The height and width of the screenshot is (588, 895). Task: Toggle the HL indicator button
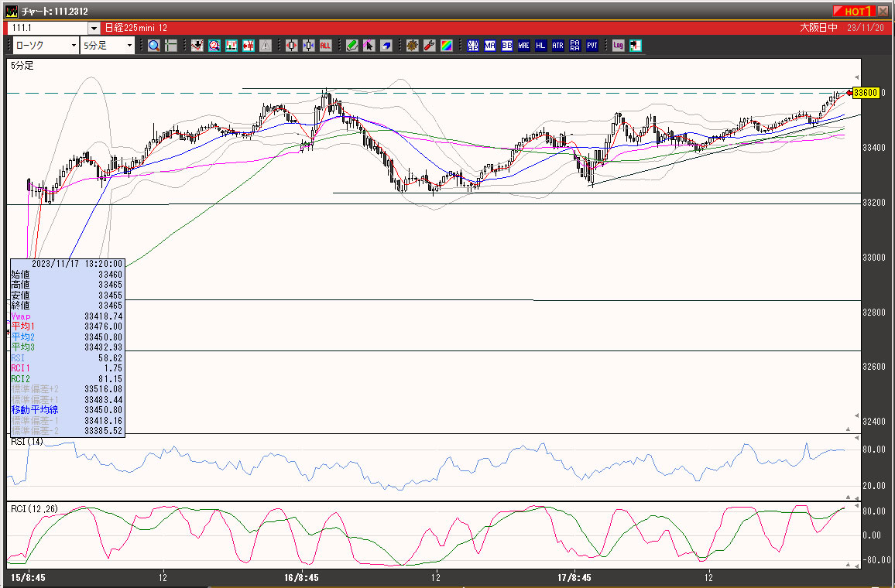[x=540, y=46]
